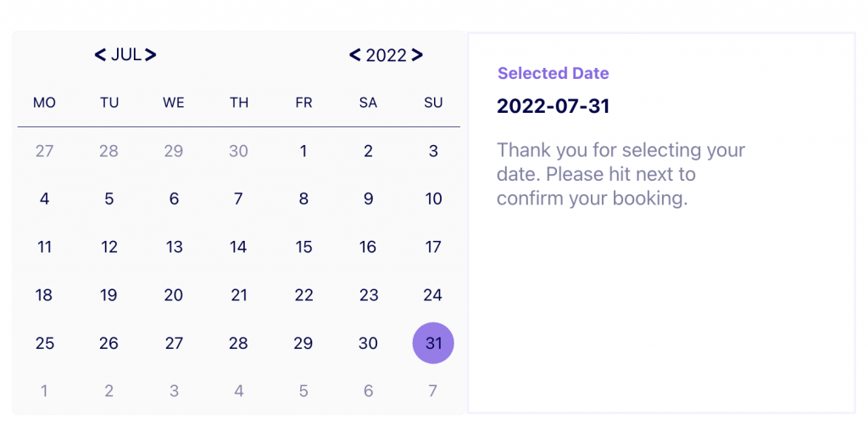
Task: Click on the JUL month label
Action: (125, 55)
